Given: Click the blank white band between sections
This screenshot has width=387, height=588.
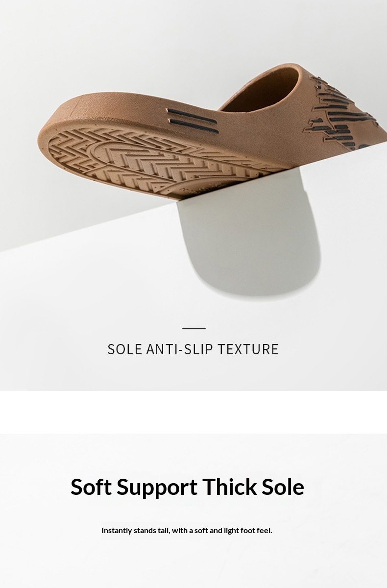Looking at the screenshot, I should point(193,412).
